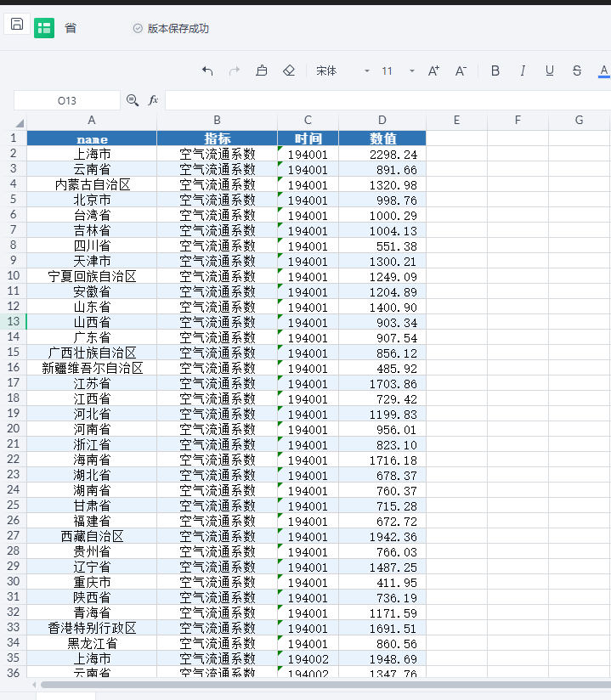The height and width of the screenshot is (700, 611).
Task: Click cell 西藏自治区
Action: coord(92,536)
